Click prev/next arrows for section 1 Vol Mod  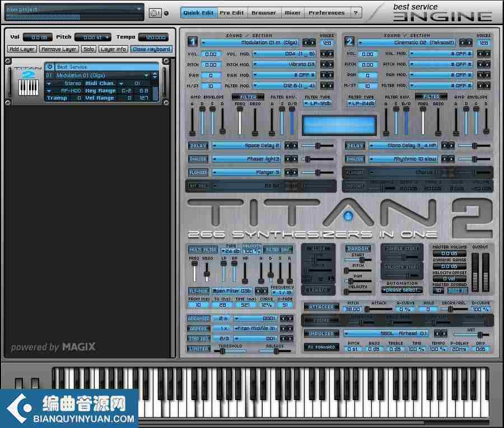point(327,54)
